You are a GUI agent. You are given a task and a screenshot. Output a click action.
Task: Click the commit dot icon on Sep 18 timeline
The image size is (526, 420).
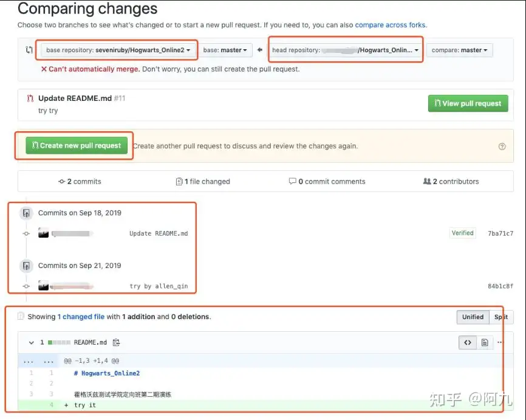[26, 233]
